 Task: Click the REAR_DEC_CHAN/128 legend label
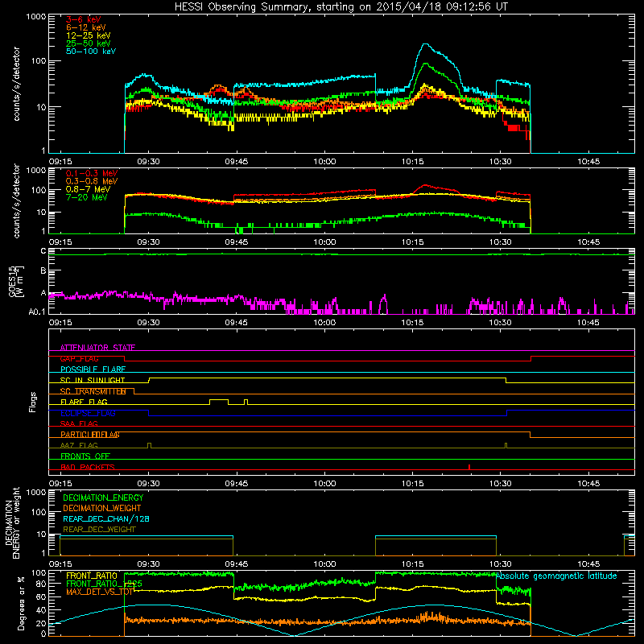tap(106, 518)
